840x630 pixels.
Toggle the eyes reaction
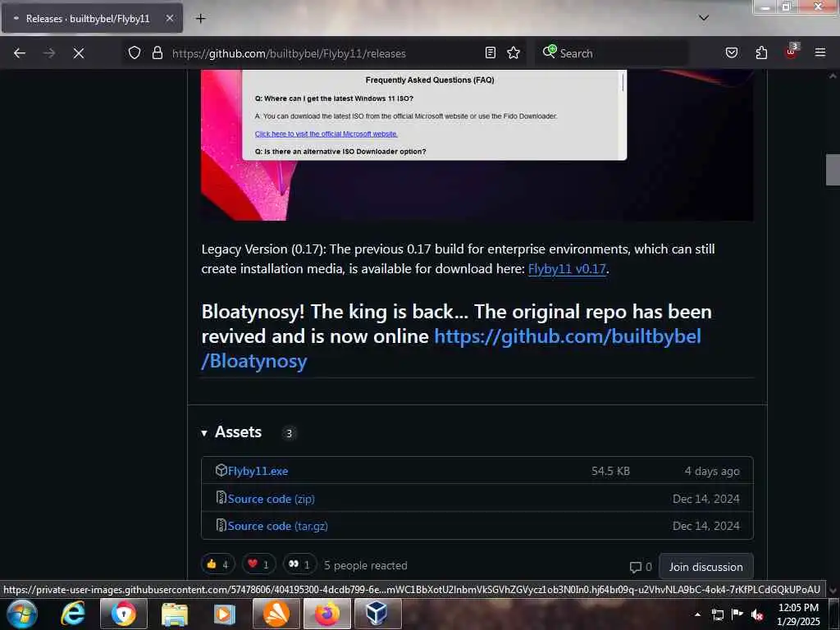(x=299, y=564)
